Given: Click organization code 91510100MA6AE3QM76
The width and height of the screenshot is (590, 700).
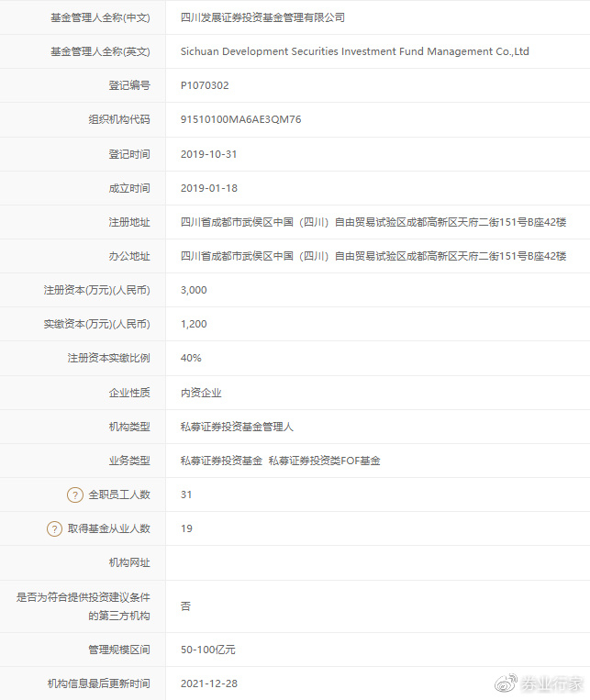Looking at the screenshot, I should pos(240,119).
